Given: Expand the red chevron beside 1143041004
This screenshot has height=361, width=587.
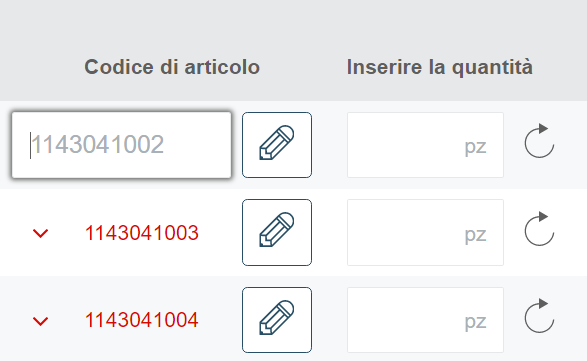Looking at the screenshot, I should coord(40,321).
